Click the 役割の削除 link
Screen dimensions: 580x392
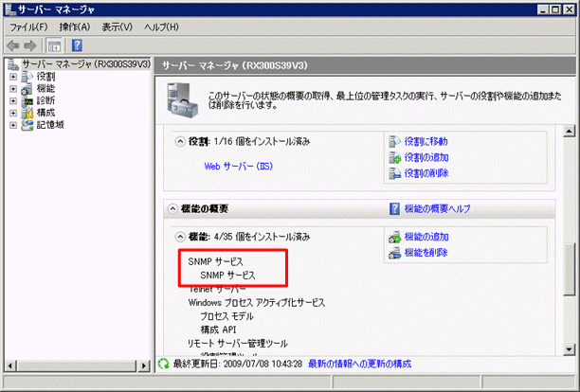pyautogui.click(x=426, y=173)
